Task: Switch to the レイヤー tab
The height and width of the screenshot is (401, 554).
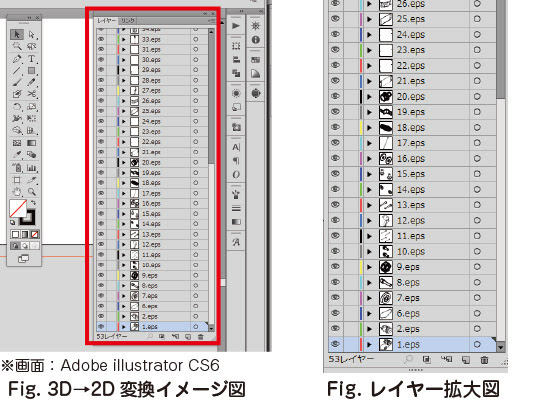Action: pyautogui.click(x=106, y=21)
